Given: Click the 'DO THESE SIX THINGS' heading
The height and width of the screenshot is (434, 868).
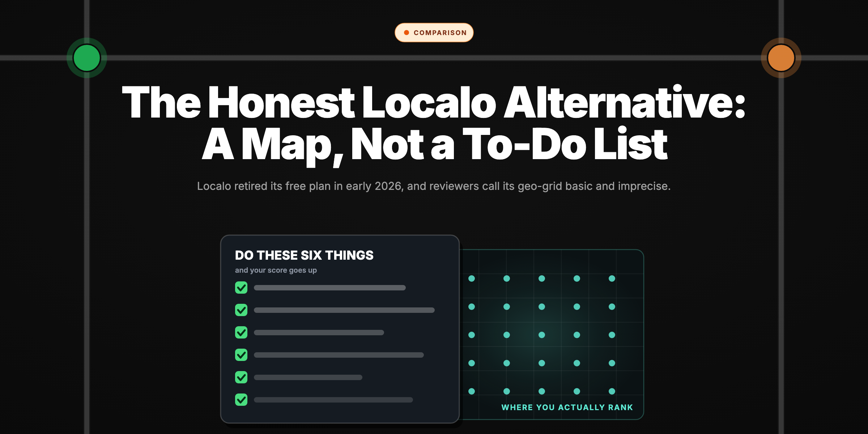Looking at the screenshot, I should point(304,255).
